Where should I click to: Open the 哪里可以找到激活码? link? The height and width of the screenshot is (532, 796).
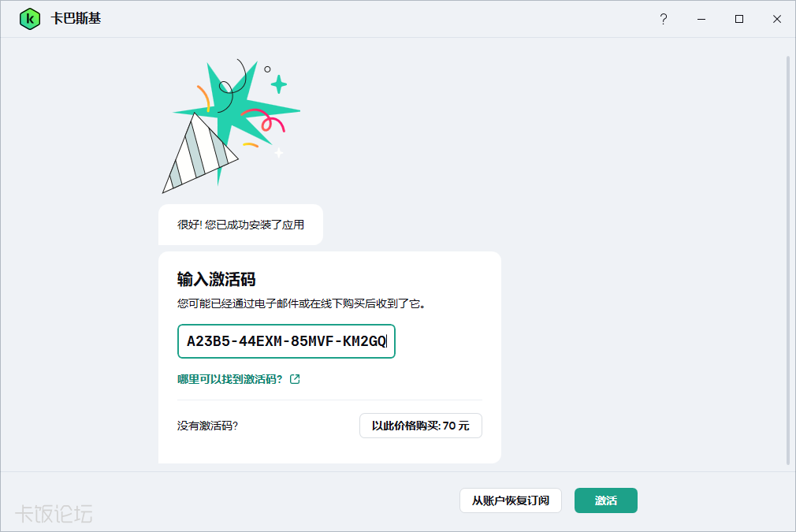click(x=230, y=379)
